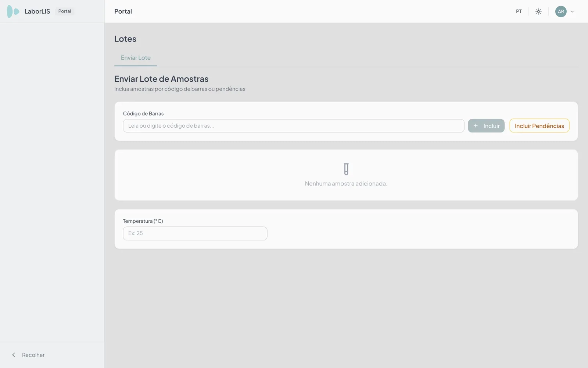588x368 pixels.
Task: Click the plus icon on Incluir
Action: click(x=476, y=126)
